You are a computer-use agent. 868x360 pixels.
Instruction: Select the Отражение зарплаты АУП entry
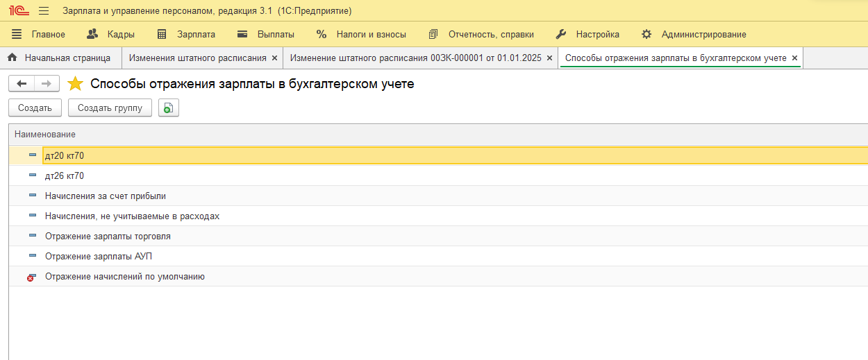(98, 257)
